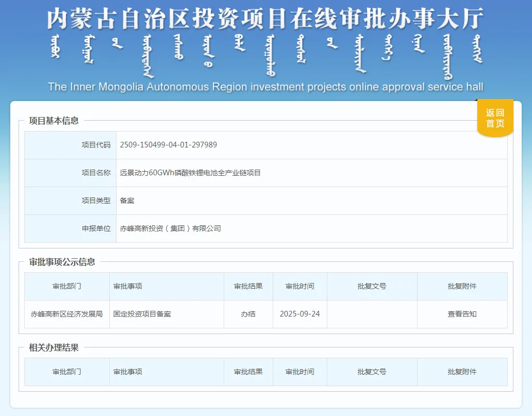
Task: Click the 相关办理结果 section heading
Action: pos(54,347)
